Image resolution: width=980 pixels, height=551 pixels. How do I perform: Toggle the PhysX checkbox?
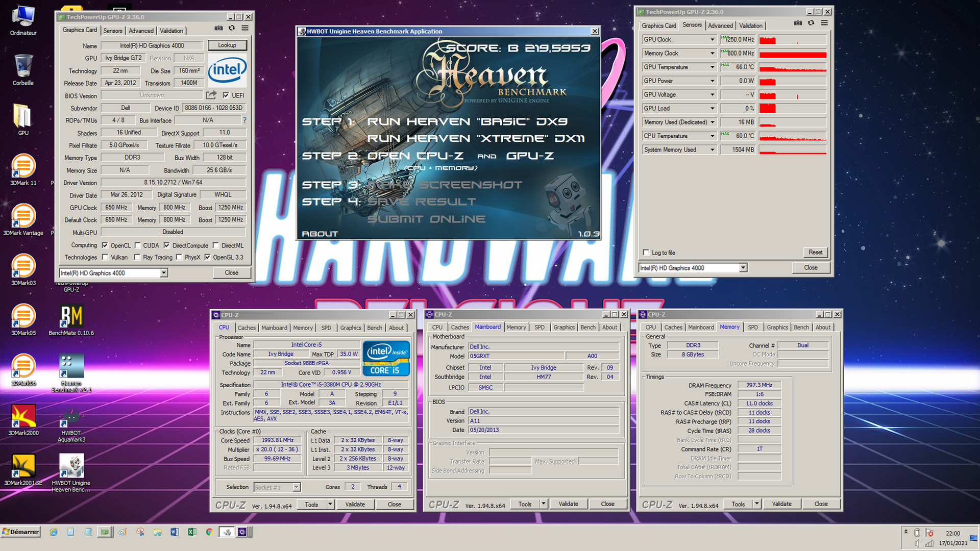[179, 257]
